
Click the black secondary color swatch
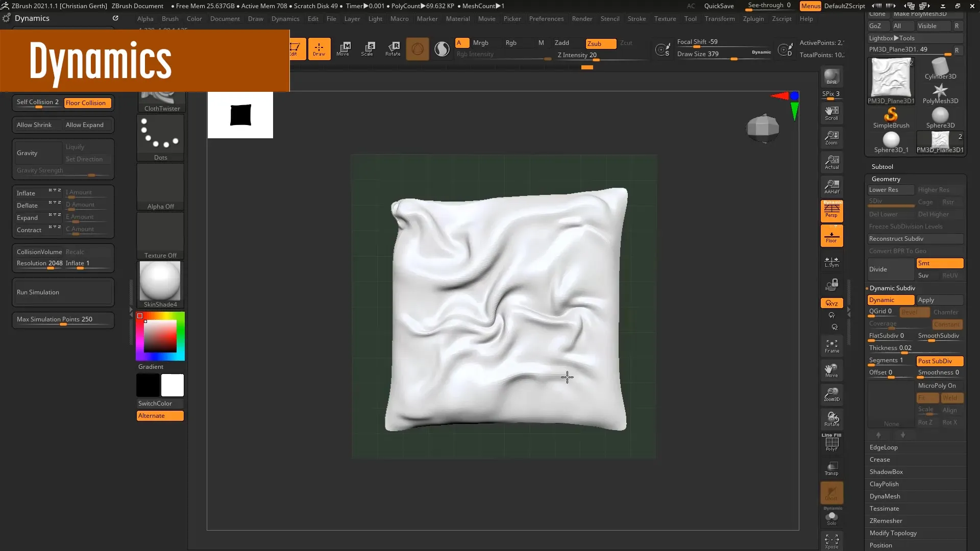coord(148,385)
